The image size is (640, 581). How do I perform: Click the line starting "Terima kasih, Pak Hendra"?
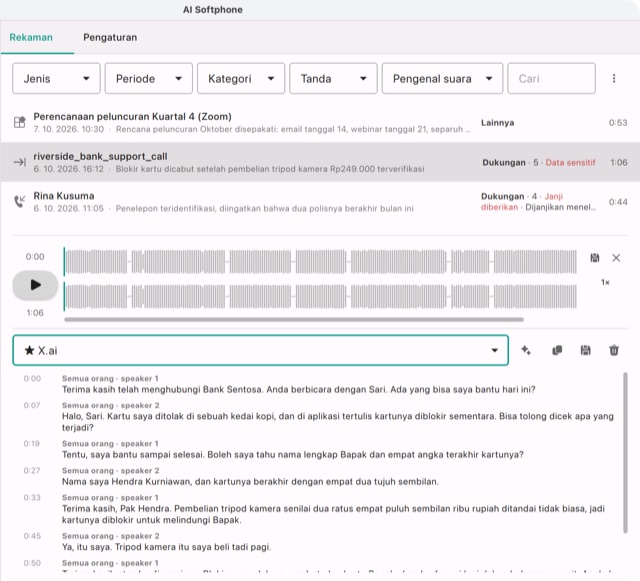pyautogui.click(x=333, y=514)
